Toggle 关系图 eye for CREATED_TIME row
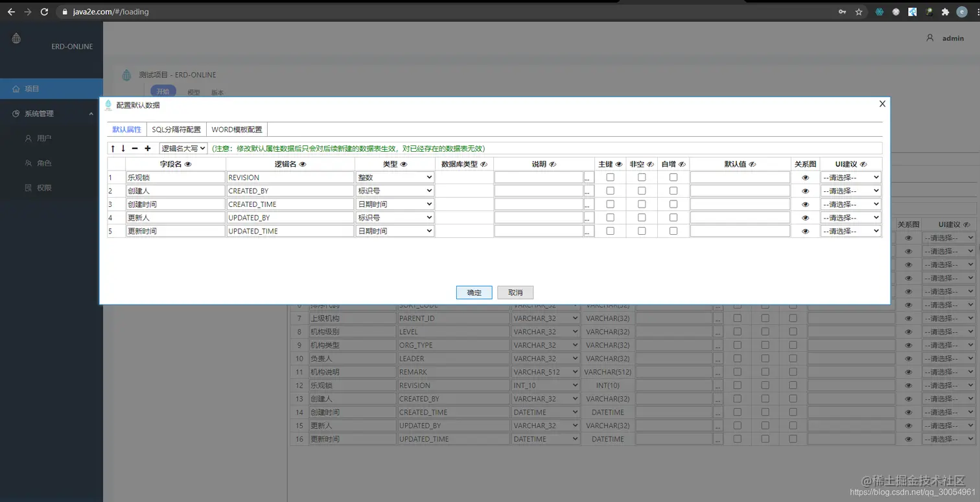This screenshot has height=502, width=980. coord(806,204)
